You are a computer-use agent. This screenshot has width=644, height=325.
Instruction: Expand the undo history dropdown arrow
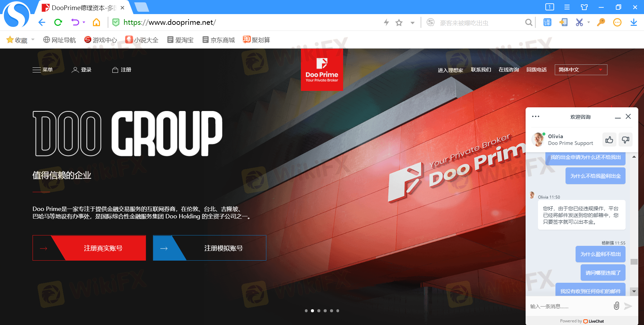coord(84,22)
